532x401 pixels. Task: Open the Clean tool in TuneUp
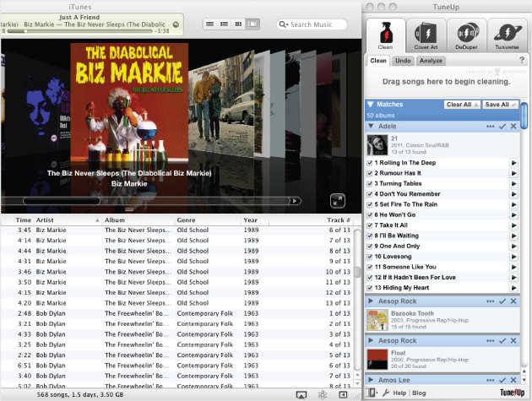click(x=385, y=35)
